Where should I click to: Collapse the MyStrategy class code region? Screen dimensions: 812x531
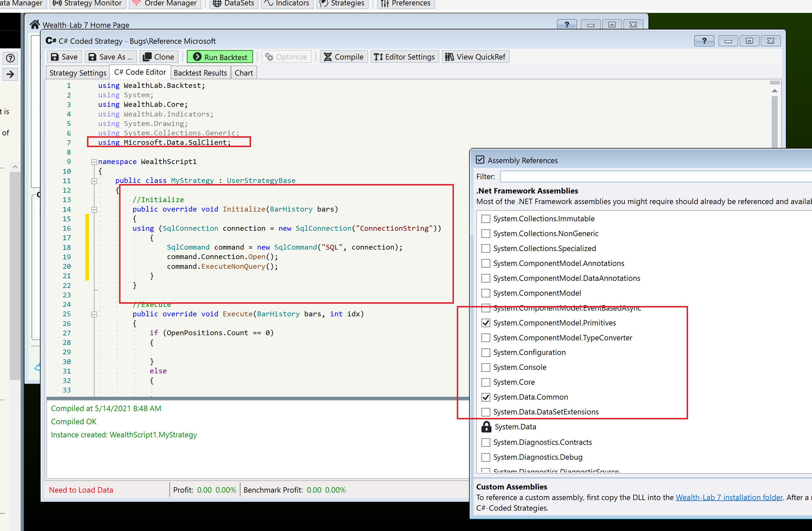point(94,181)
